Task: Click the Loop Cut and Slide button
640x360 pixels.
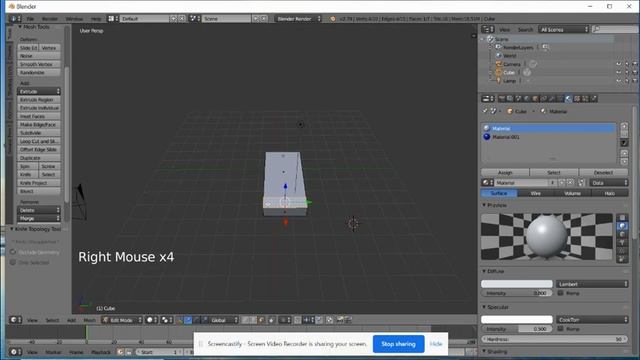Action: [x=39, y=141]
